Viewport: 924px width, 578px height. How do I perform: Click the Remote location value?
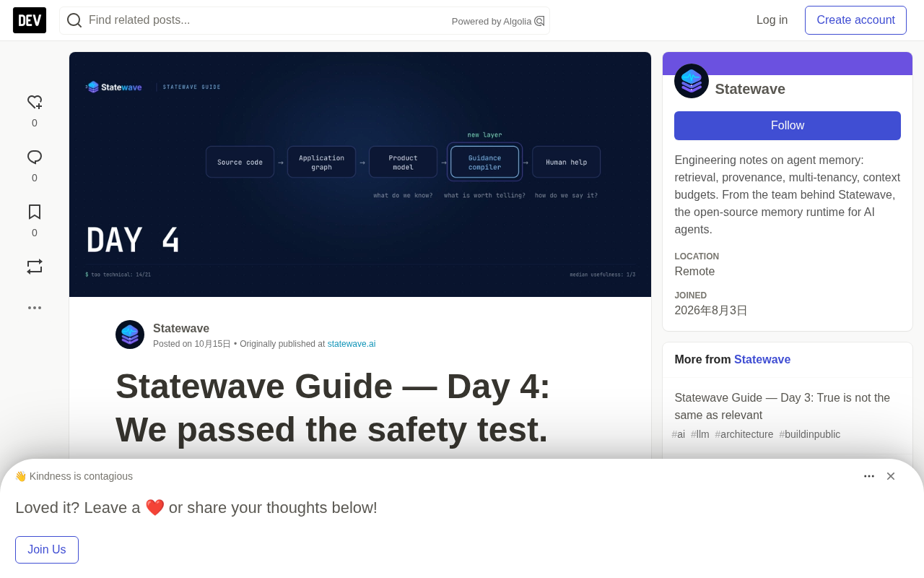click(694, 272)
